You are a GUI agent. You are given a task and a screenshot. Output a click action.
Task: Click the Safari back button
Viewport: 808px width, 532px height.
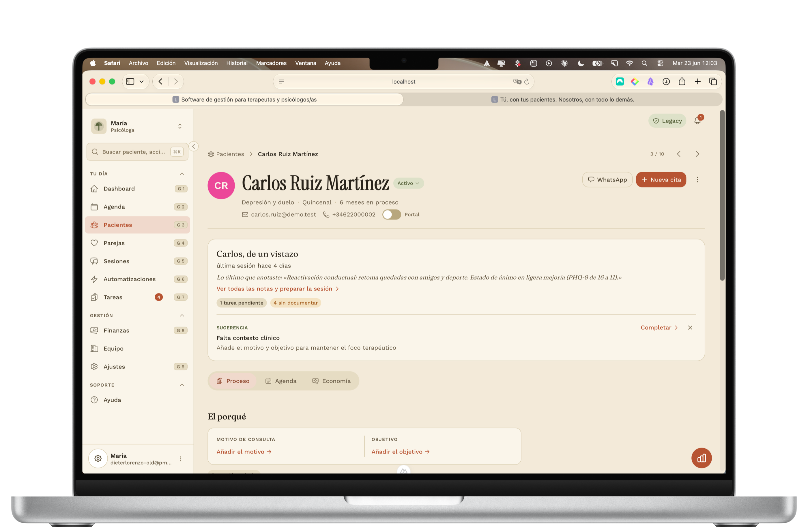click(160, 81)
